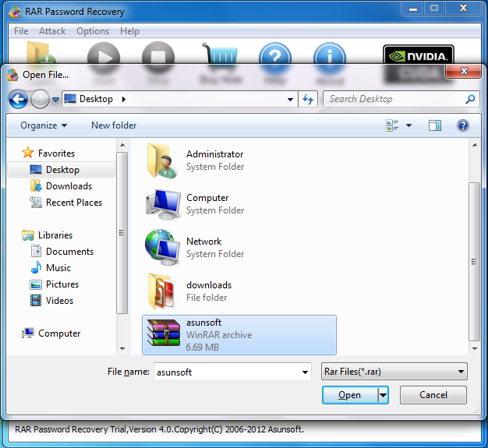488x448 pixels.
Task: Go back with the blue arrow button
Action: [18, 100]
